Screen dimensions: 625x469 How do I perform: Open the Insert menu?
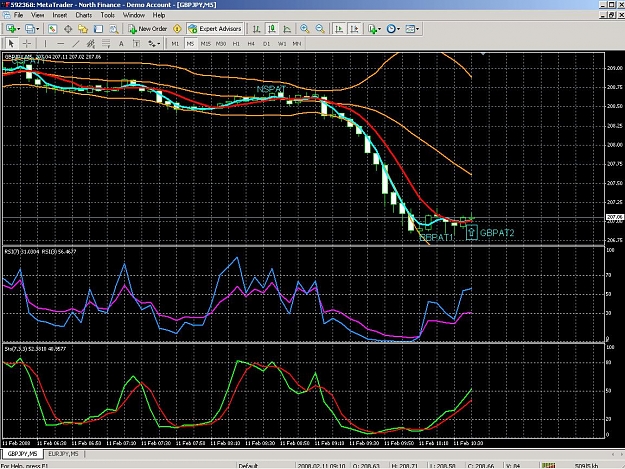click(x=60, y=15)
